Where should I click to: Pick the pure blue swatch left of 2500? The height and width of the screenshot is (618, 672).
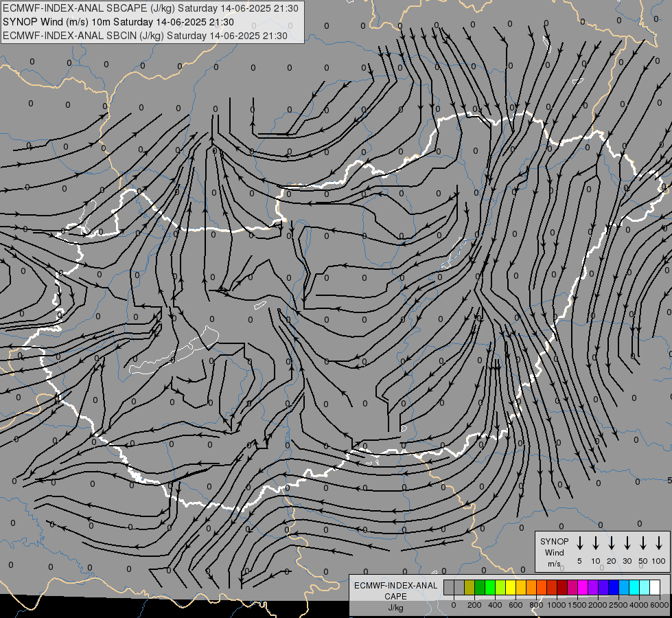pos(613,587)
